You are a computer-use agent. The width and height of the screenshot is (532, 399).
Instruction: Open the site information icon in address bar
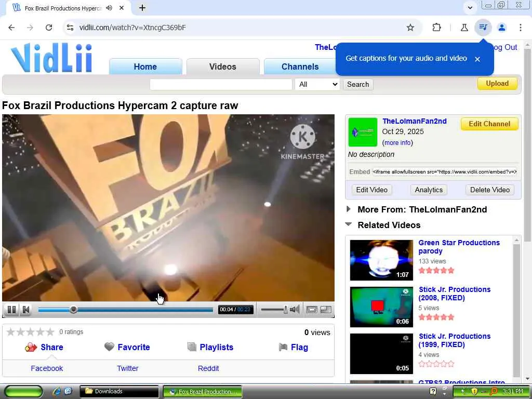pyautogui.click(x=70, y=28)
